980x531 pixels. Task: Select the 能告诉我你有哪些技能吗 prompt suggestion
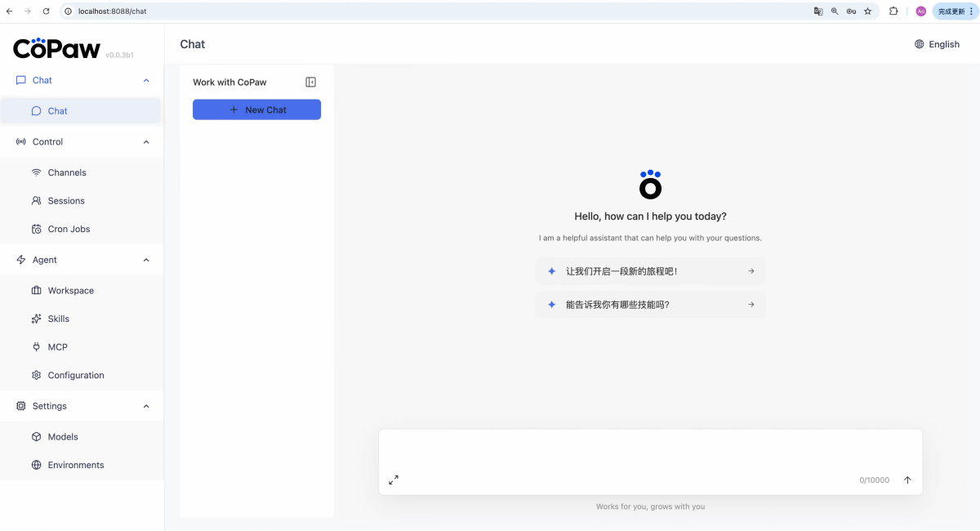[x=650, y=305]
